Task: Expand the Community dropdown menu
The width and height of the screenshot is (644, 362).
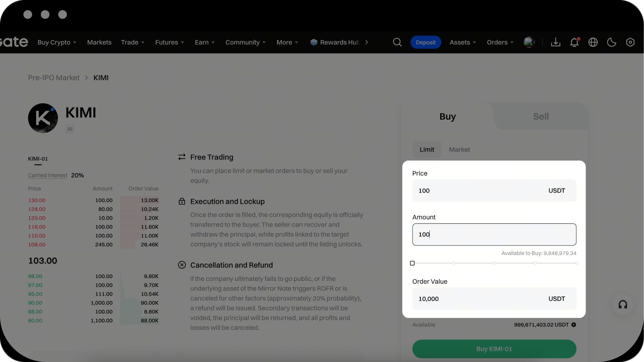Action: (246, 42)
